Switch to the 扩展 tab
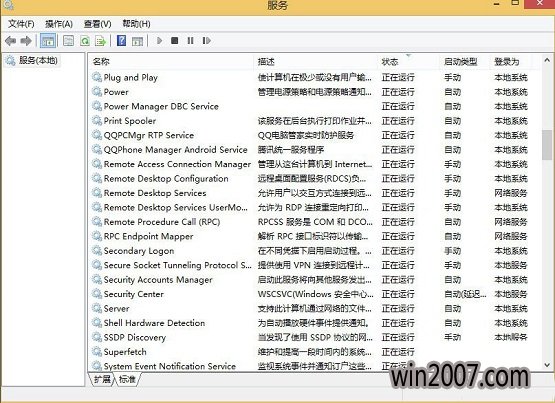 [x=102, y=380]
